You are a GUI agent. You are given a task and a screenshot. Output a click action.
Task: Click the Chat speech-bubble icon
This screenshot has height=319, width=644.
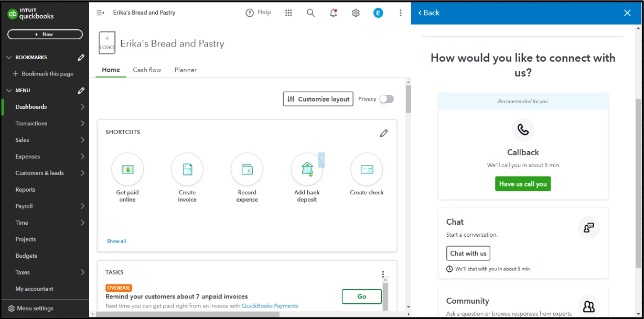point(589,227)
